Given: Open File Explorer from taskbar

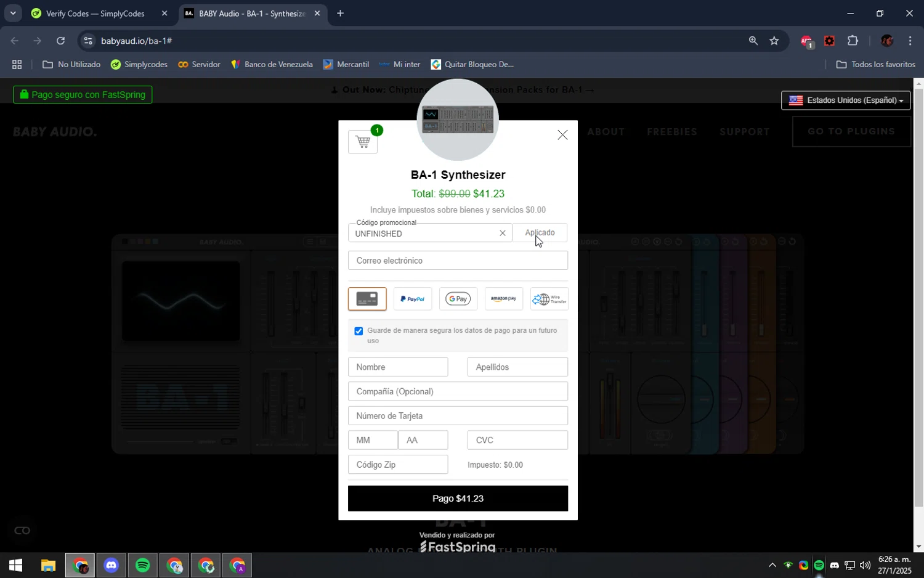Looking at the screenshot, I should pos(48,565).
